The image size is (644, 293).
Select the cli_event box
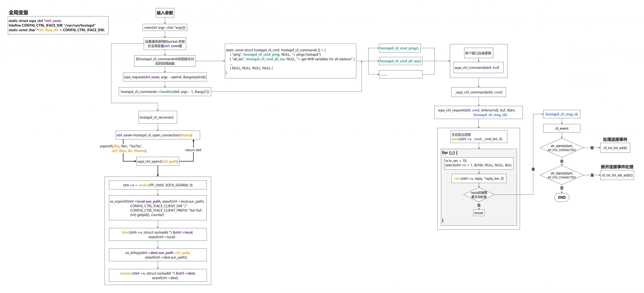[x=561, y=128]
